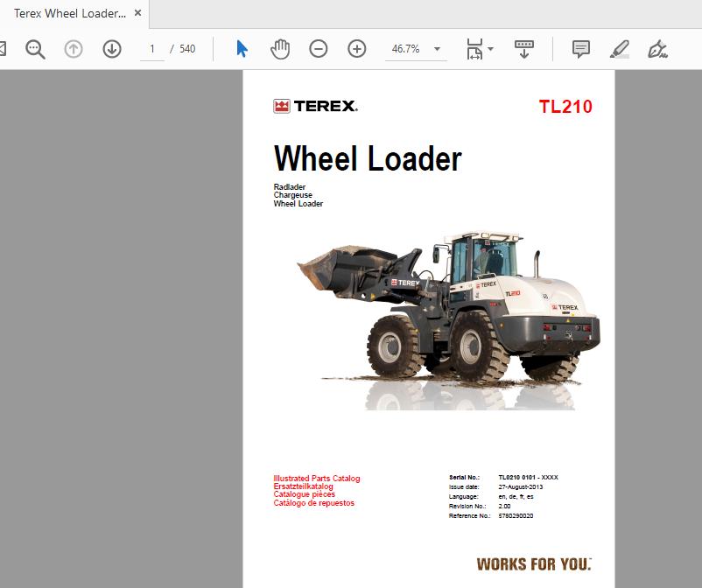The width and height of the screenshot is (702, 588).
Task: Click the Terex logo on page
Action: 316,106
